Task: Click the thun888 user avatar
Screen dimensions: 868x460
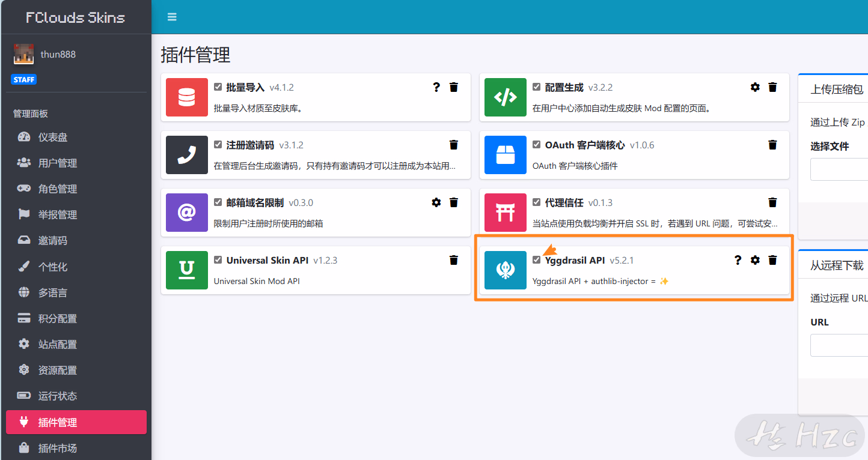Action: coord(23,54)
